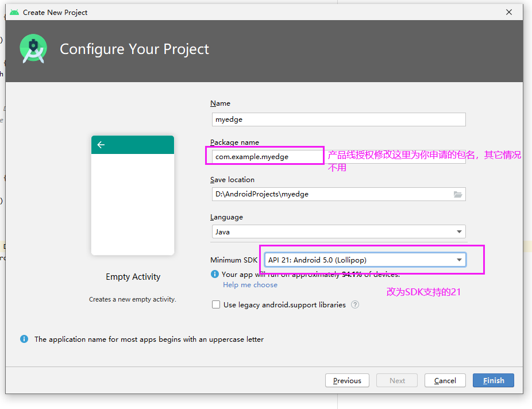Click the uppercase letter warning message

149,339
